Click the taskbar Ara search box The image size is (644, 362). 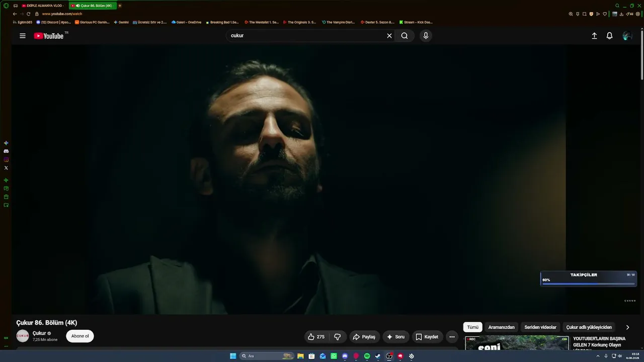tap(267, 356)
